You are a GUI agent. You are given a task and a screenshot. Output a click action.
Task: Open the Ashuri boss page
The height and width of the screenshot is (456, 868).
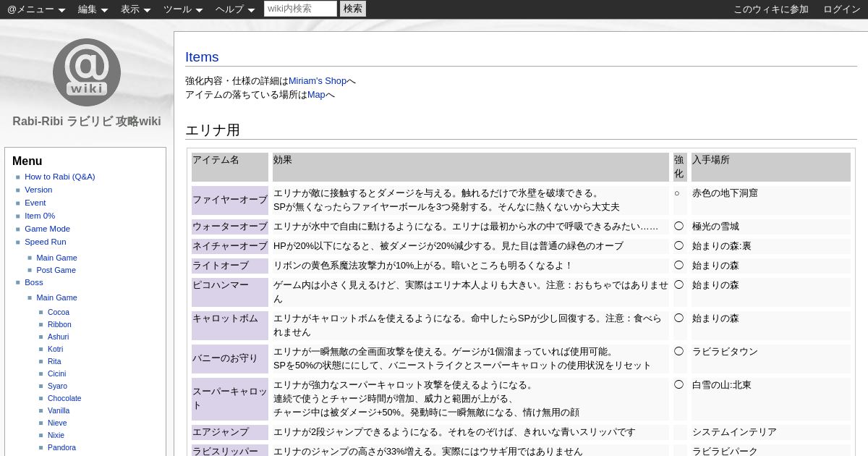tap(58, 337)
